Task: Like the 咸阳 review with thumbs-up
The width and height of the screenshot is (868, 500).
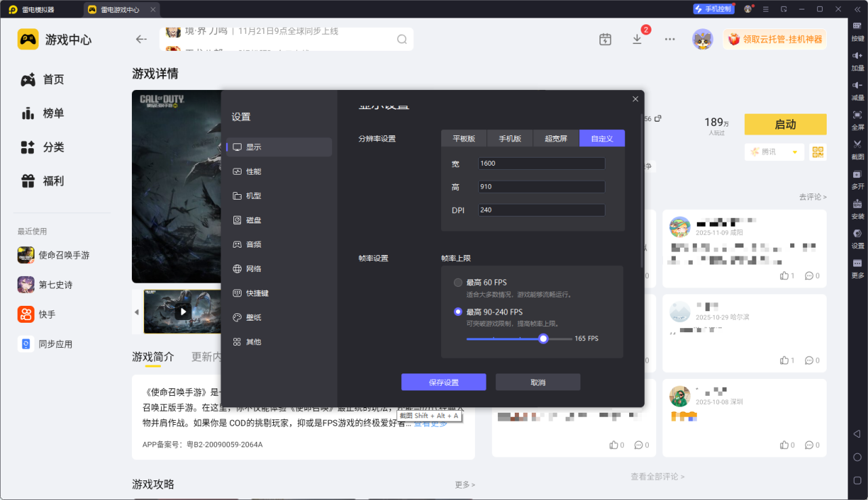Action: 785,276
